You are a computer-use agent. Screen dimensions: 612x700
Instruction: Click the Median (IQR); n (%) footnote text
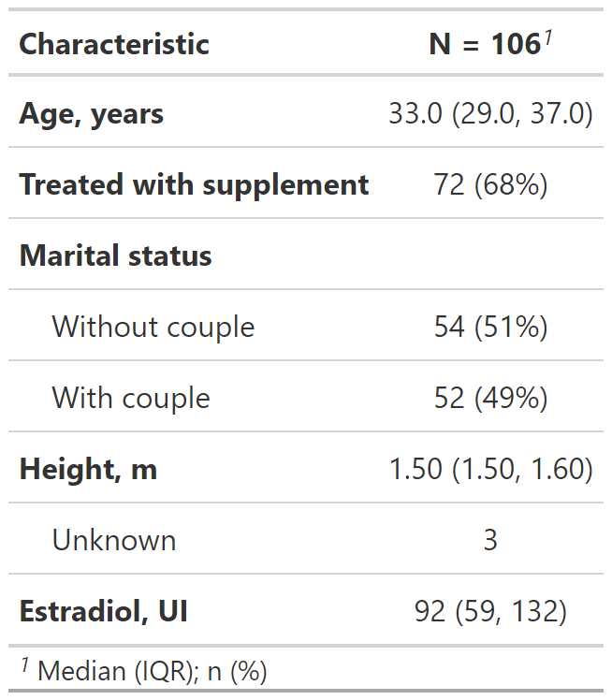[x=153, y=671]
